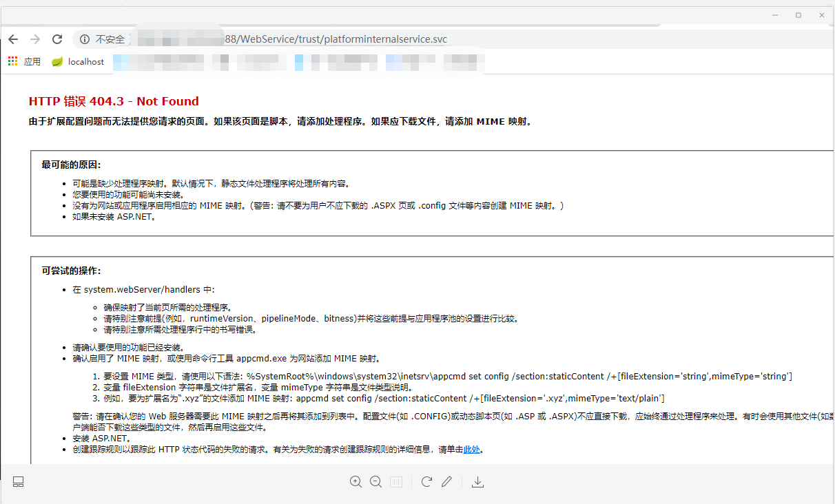The image size is (835, 504).
Task: Click the forward navigation arrow
Action: 35,39
